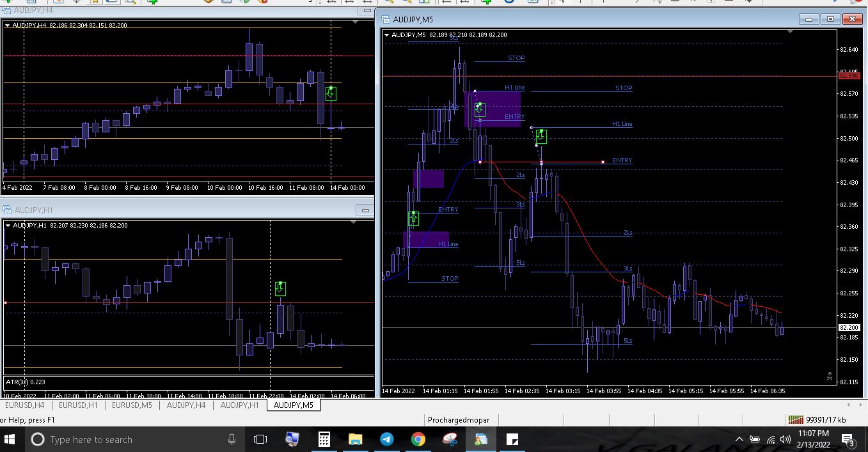The image size is (868, 452).
Task: Select the AUDJPY,M5 chart tab
Action: click(x=294, y=405)
